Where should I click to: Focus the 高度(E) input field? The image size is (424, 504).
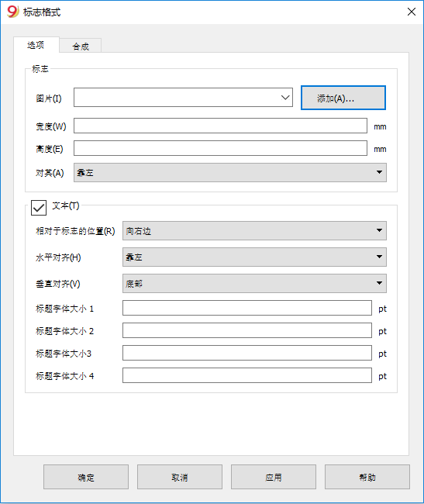(220, 148)
